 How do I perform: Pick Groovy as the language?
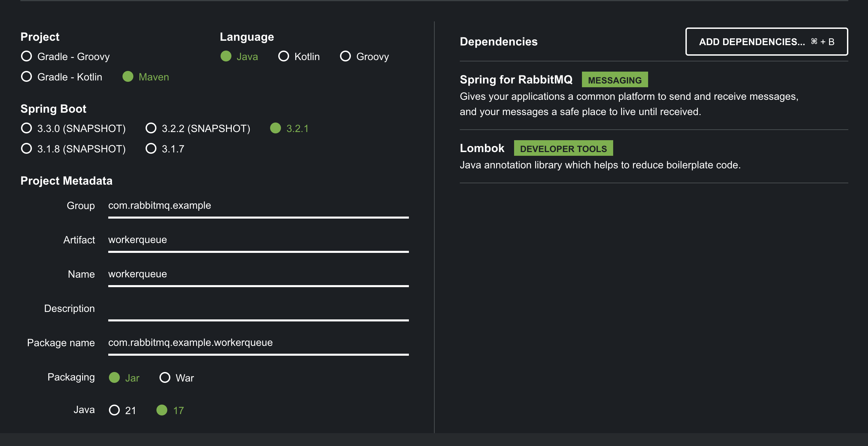click(345, 56)
